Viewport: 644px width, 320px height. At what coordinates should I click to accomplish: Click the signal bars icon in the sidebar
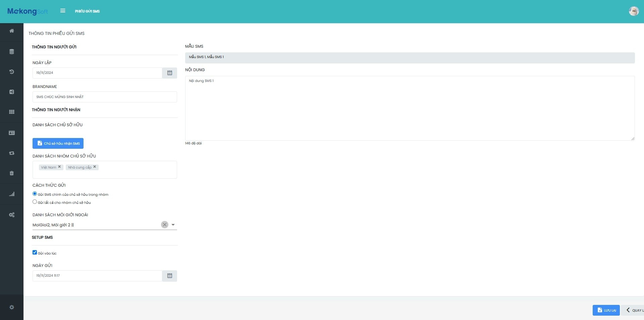tap(12, 194)
